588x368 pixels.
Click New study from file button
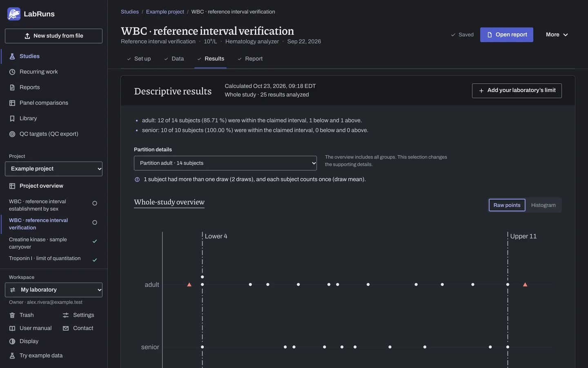53,36
